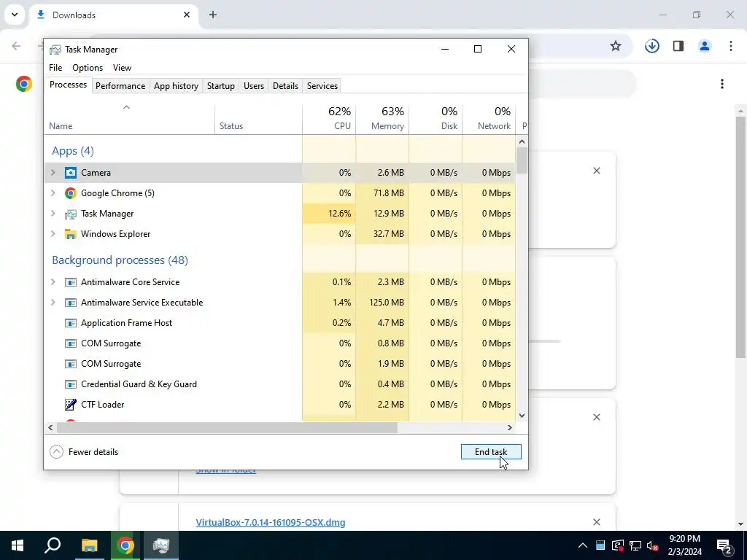Switch to Chrome via taskbar icon
Image resolution: width=747 pixels, height=560 pixels.
125,545
